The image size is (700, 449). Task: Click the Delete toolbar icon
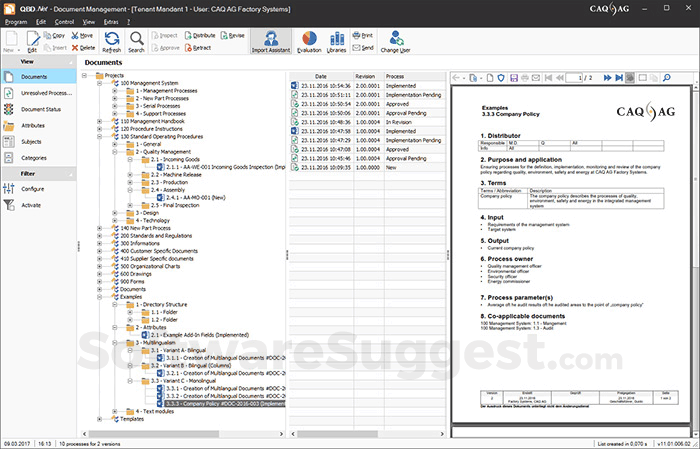(83, 48)
